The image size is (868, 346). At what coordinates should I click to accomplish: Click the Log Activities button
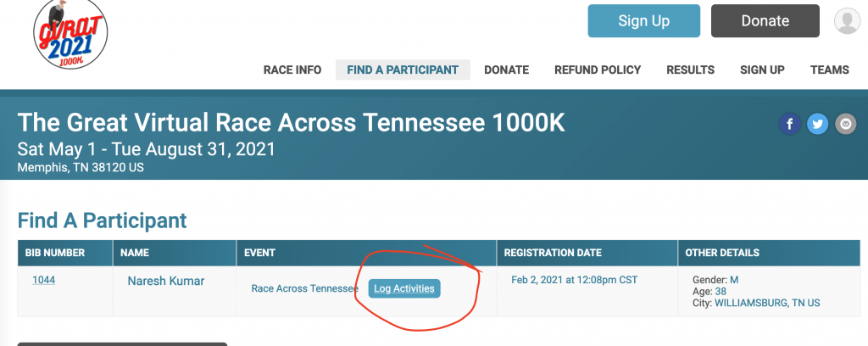click(404, 288)
